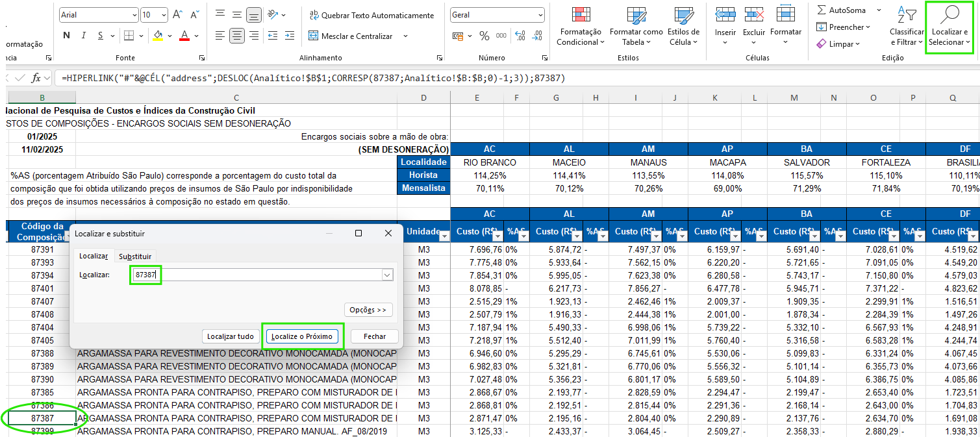Toggle Quebrar Texto Automaticamente
Viewport: 980px width, 437px height.
click(371, 15)
